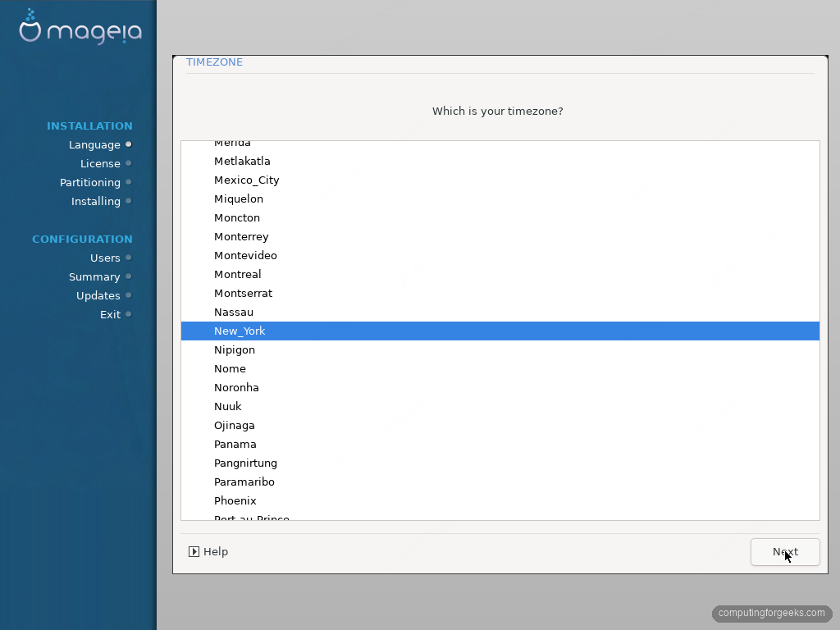The height and width of the screenshot is (630, 840).
Task: Click the bullet next to Language
Action: 129,144
